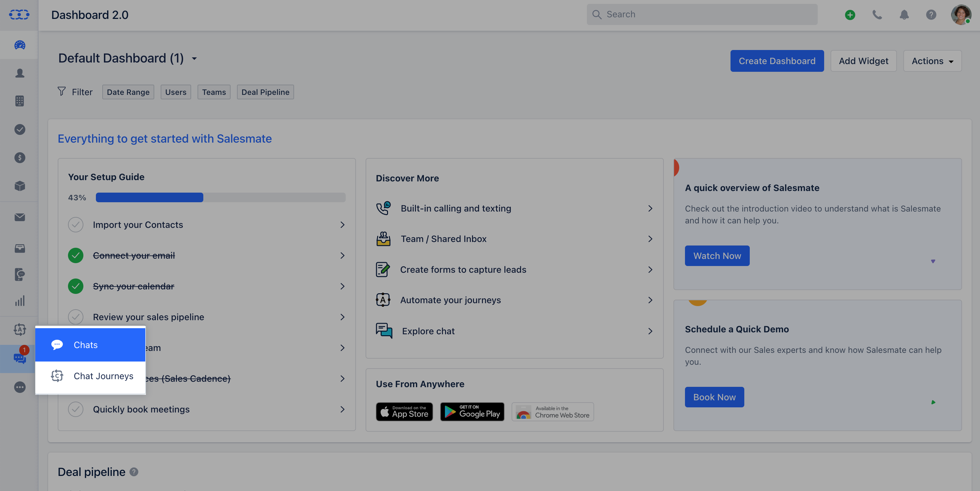Toggle Quickly book meetings check circle
Screen dimensions: 980x491
pyautogui.click(x=76, y=409)
